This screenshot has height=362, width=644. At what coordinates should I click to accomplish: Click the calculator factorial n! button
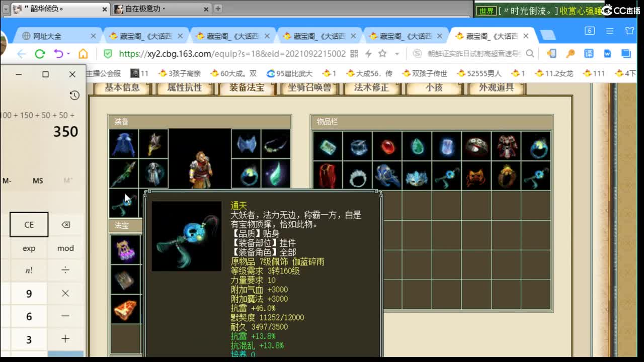(x=29, y=270)
